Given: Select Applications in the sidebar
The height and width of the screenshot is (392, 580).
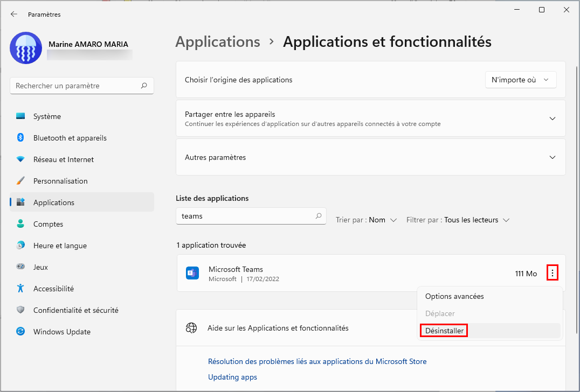Looking at the screenshot, I should click(x=82, y=202).
